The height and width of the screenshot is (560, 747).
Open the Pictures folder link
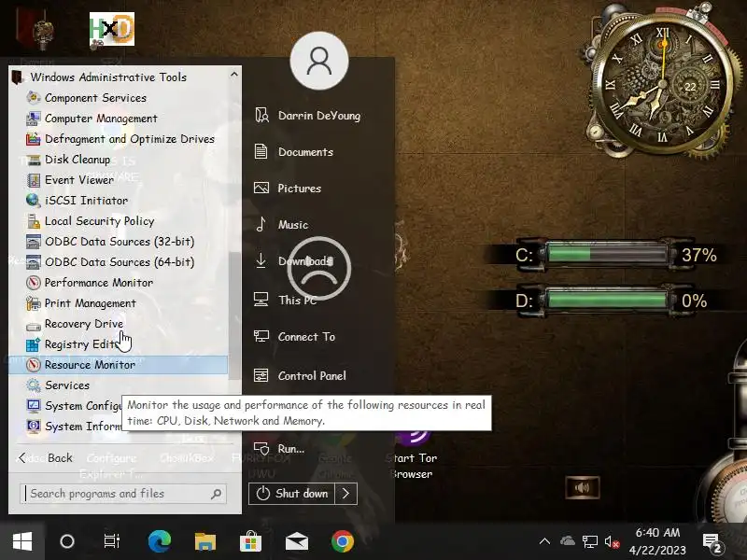point(288,189)
